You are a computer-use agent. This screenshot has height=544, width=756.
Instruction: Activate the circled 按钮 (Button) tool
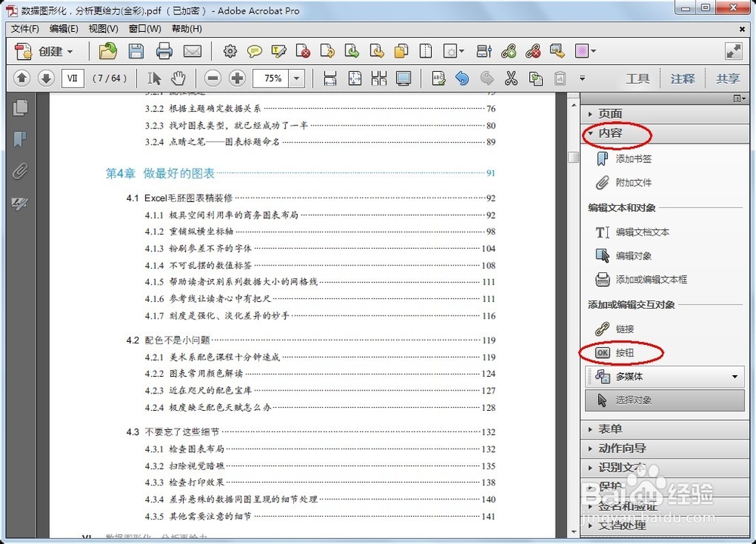point(622,353)
